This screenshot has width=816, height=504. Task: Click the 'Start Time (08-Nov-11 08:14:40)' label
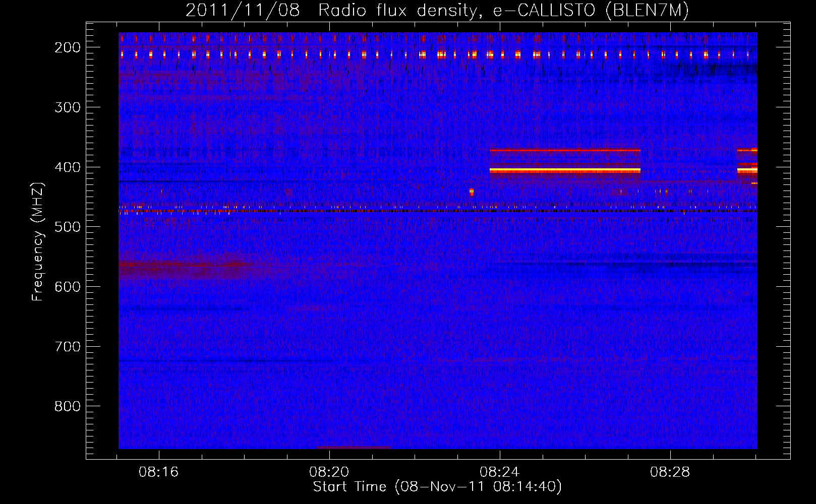[x=437, y=487]
